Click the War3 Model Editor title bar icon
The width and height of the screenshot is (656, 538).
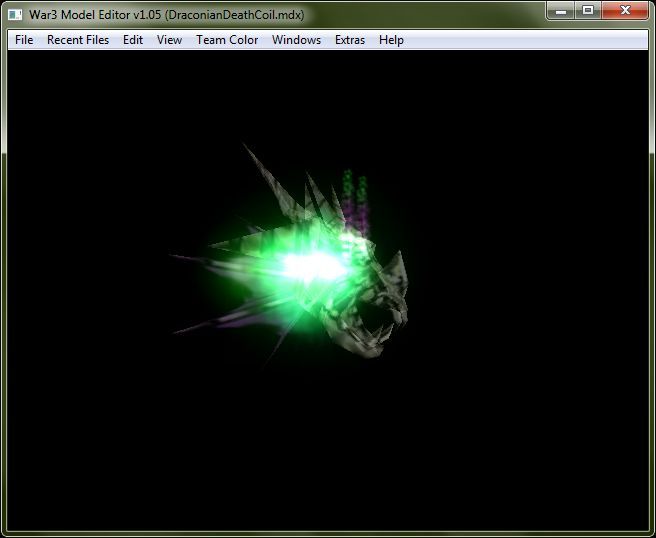point(15,15)
